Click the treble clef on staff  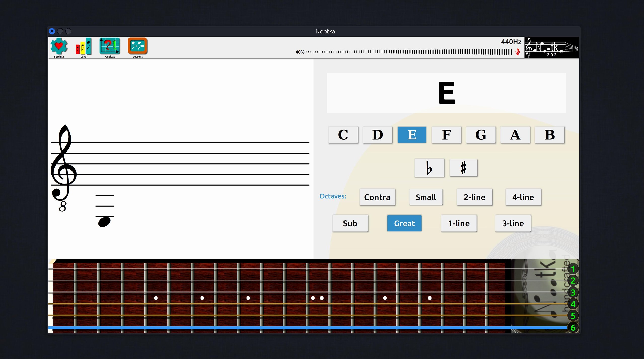pyautogui.click(x=63, y=167)
